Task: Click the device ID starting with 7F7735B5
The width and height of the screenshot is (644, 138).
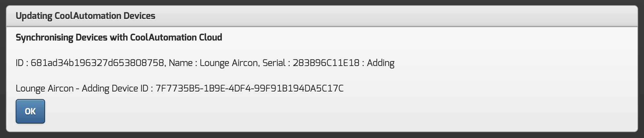Action: [250, 88]
